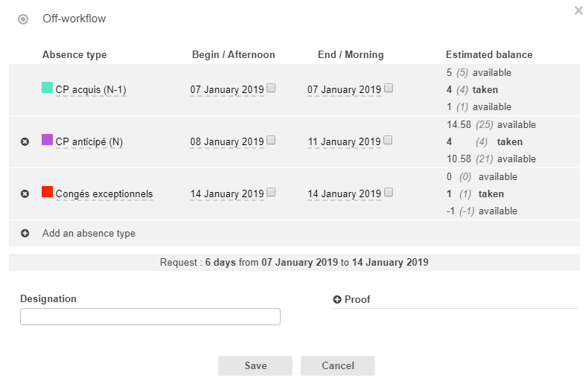Click Add an absence type link
Screen dimensions: 588x387
89,233
